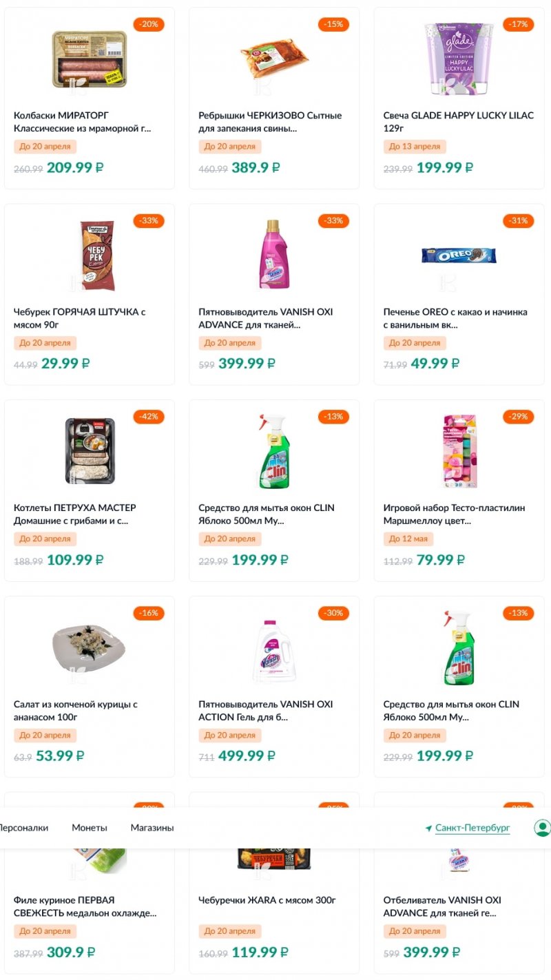The image size is (551, 980).
Task: Click the "До 12 мая" promo label
Action: click(408, 539)
